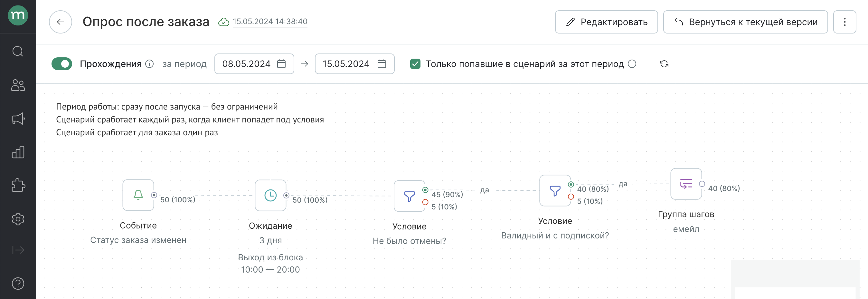
Task: Open search from sidebar magnifier icon
Action: pos(18,51)
